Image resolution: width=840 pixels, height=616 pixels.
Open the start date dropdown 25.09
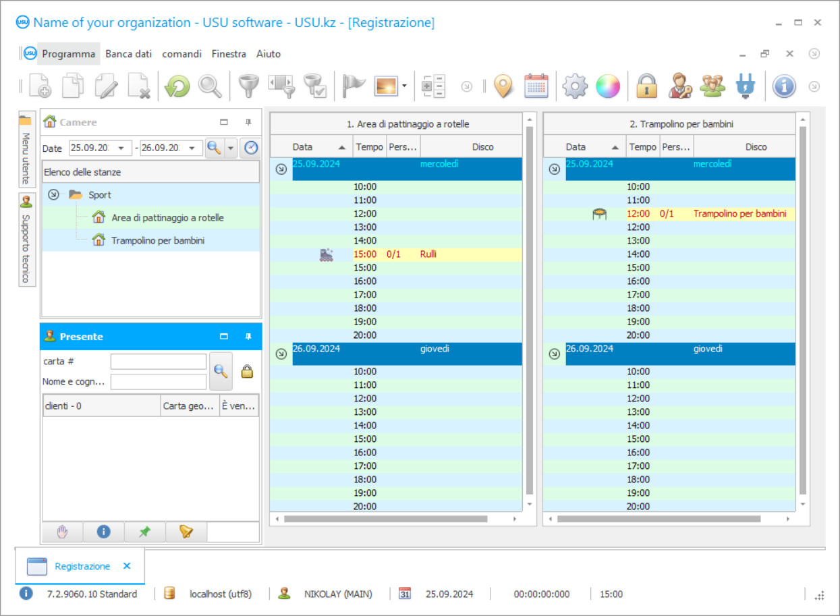(x=122, y=148)
